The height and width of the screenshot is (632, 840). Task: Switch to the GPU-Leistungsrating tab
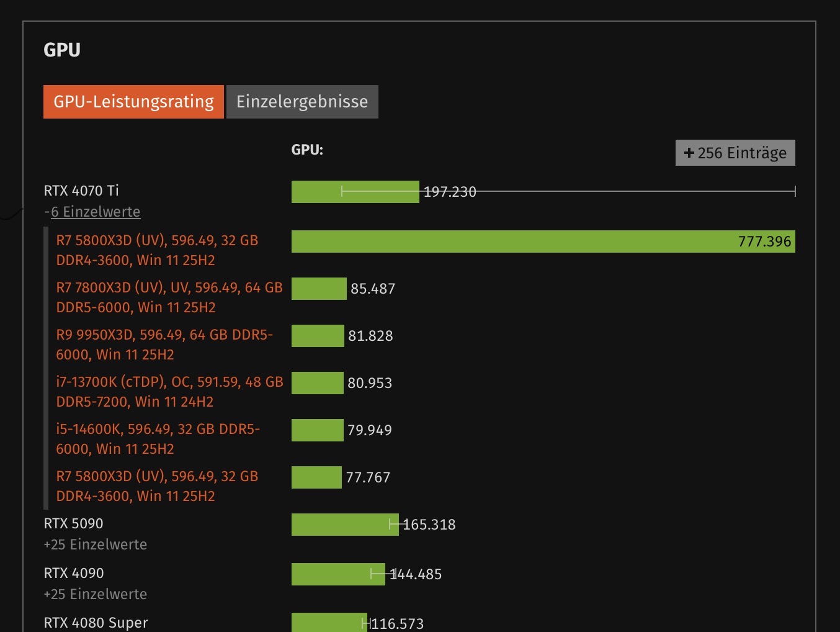pyautogui.click(x=133, y=102)
